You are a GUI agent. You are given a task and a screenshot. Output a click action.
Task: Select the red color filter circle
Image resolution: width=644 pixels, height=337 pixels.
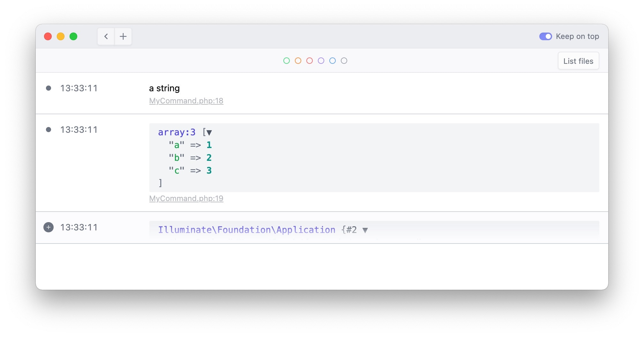point(310,61)
